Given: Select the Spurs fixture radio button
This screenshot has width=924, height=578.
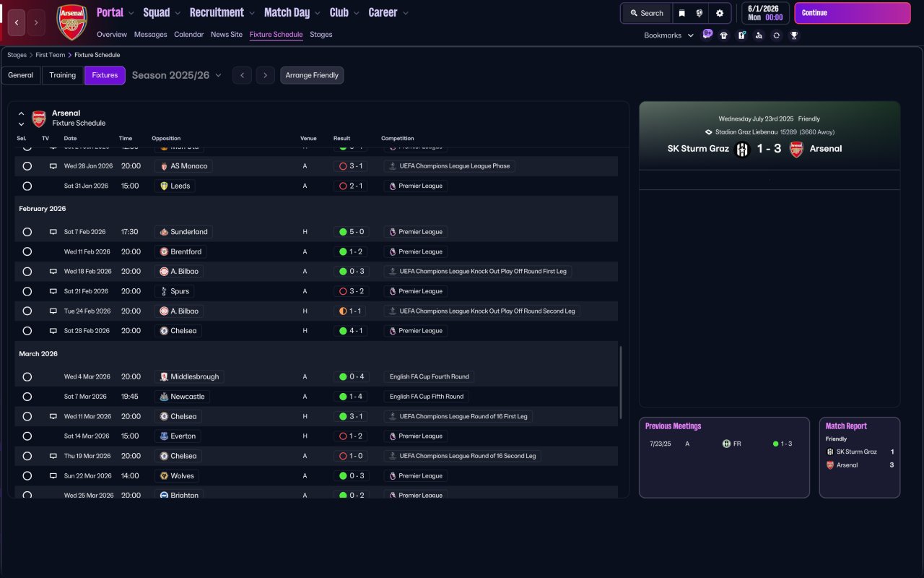Looking at the screenshot, I should (27, 291).
